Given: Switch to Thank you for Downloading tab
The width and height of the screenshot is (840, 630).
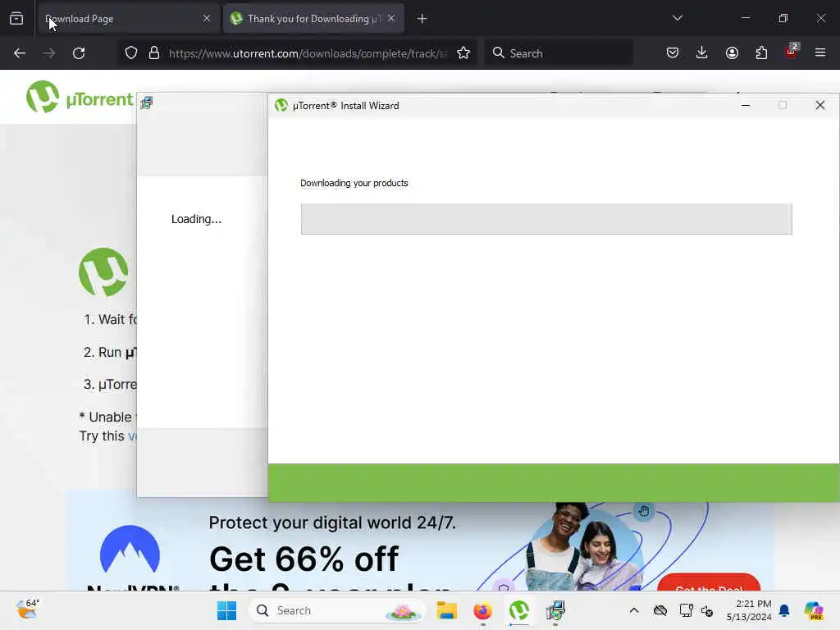Looking at the screenshot, I should coord(313,19).
